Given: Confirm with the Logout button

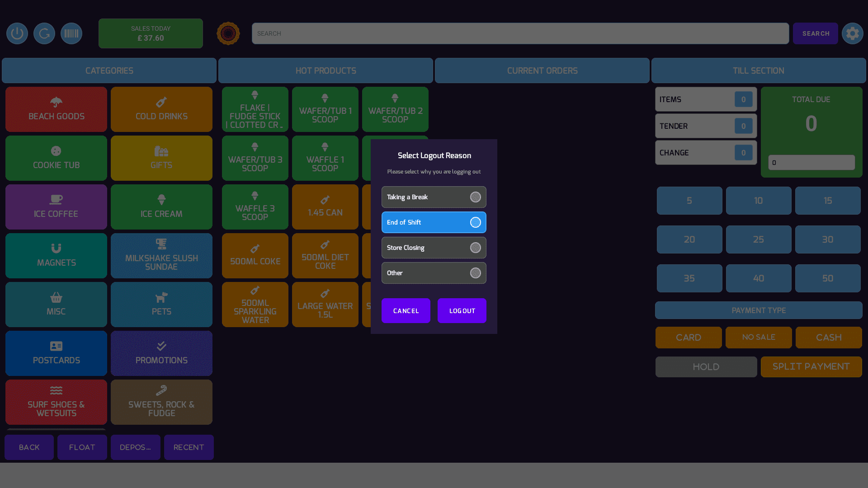Looking at the screenshot, I should [x=462, y=311].
